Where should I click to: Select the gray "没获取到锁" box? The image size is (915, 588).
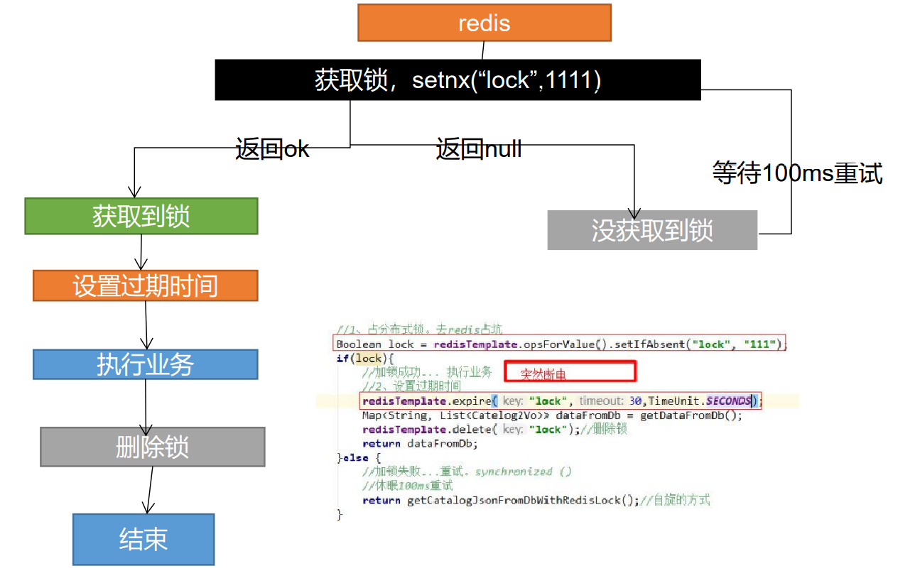(x=652, y=230)
